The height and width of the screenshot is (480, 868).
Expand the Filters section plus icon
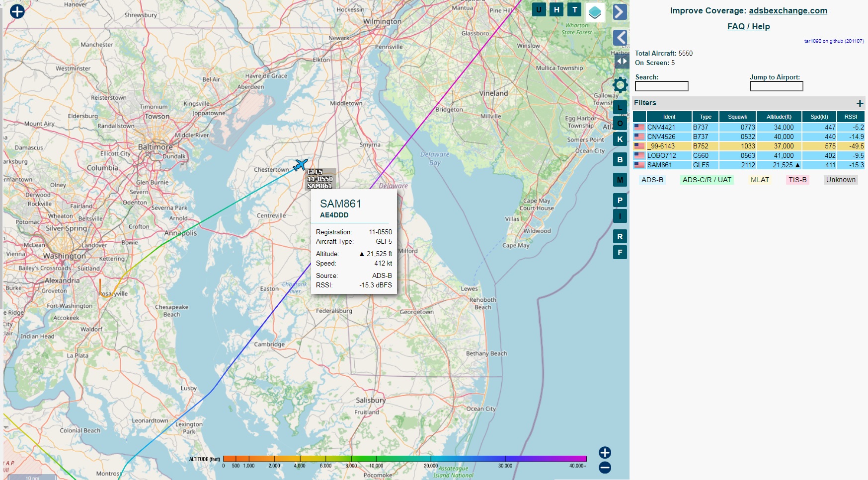[x=860, y=103]
